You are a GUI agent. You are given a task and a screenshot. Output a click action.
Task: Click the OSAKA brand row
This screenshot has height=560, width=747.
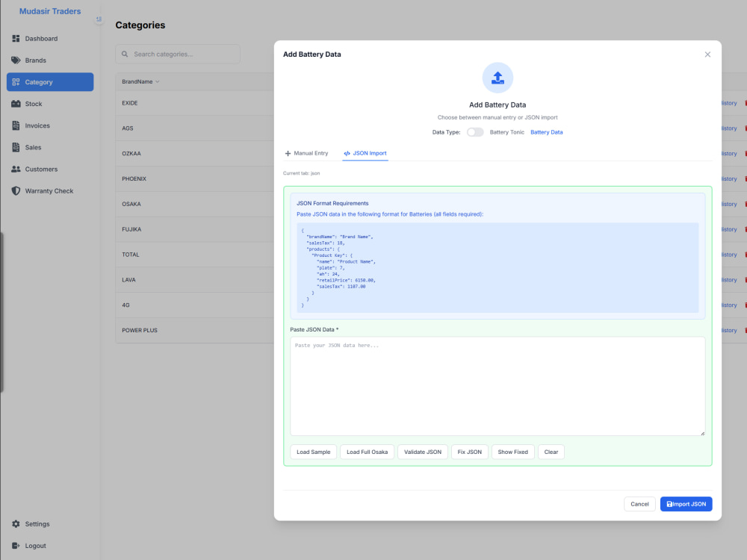(x=194, y=205)
